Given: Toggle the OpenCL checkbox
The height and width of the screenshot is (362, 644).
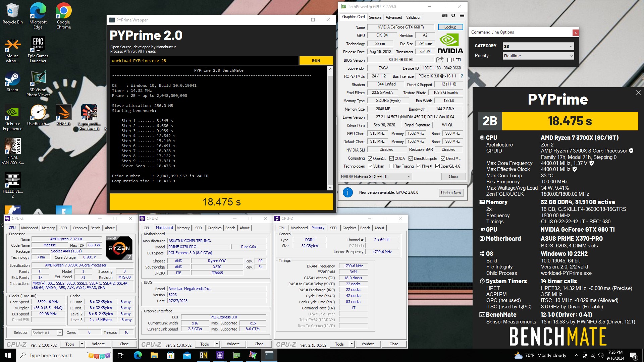Looking at the screenshot, I should [370, 159].
